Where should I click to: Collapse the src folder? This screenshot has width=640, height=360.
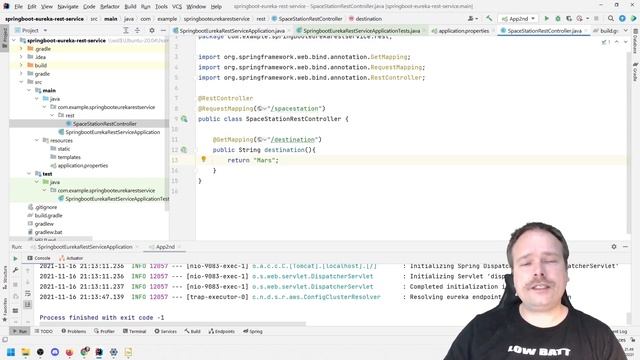pos(21,82)
